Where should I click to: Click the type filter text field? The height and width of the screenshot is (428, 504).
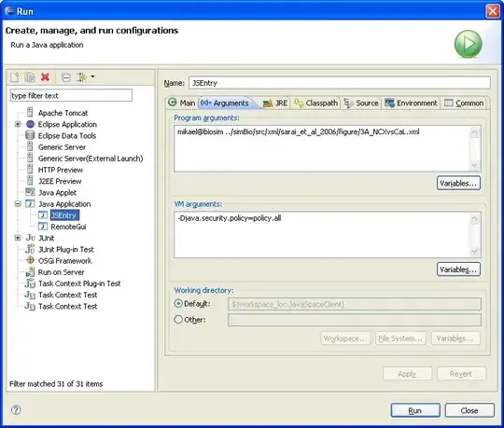click(x=71, y=95)
